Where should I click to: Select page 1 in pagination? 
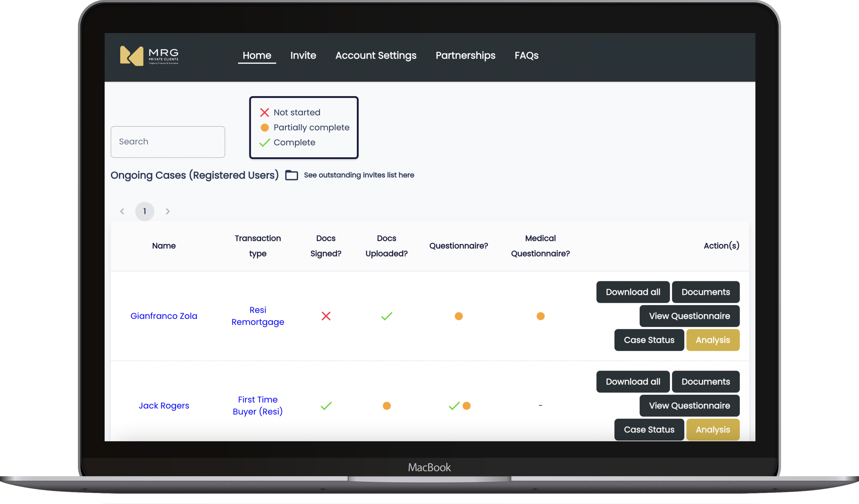click(x=144, y=211)
